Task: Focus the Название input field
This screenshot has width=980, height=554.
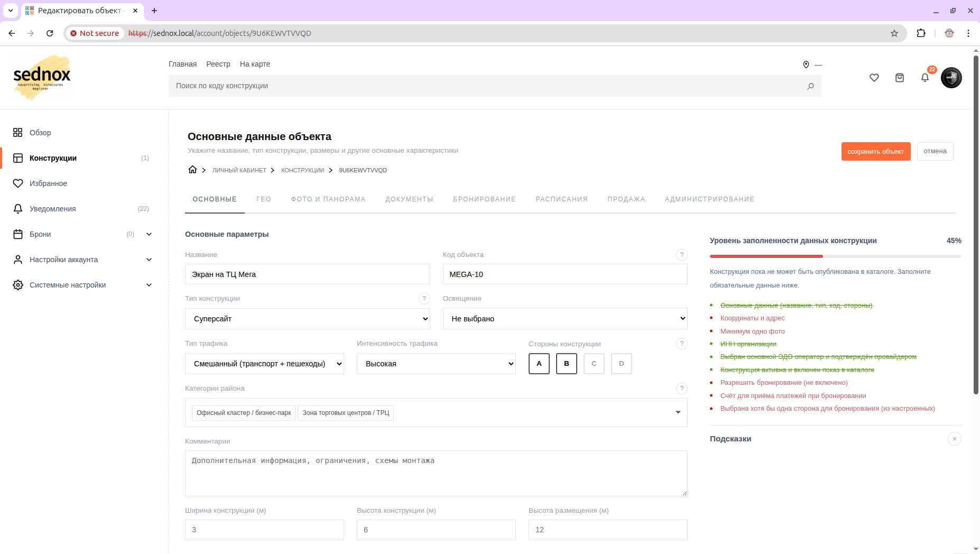Action: 308,274
